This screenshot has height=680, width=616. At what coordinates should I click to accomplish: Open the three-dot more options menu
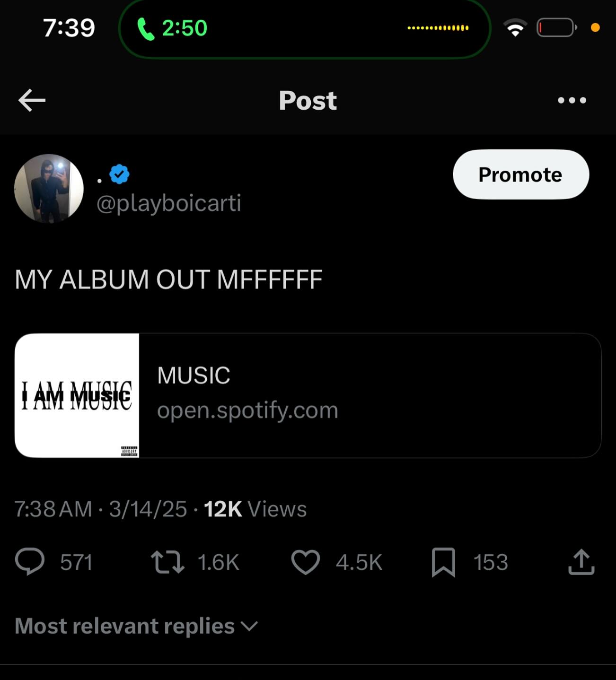[x=572, y=100]
